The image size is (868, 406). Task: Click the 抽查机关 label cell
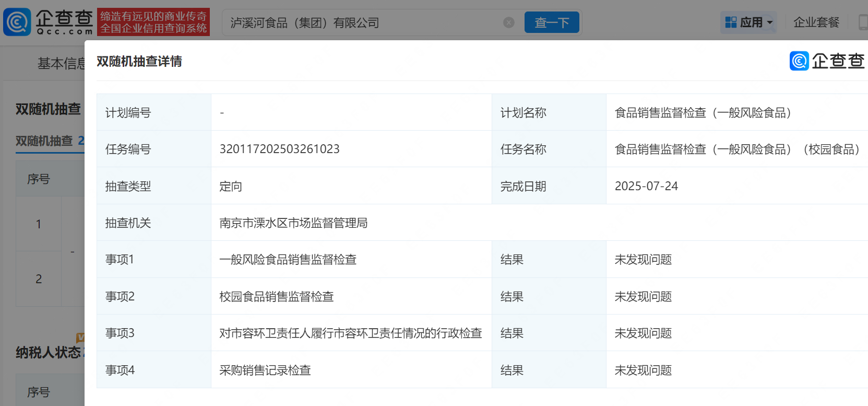[154, 223]
